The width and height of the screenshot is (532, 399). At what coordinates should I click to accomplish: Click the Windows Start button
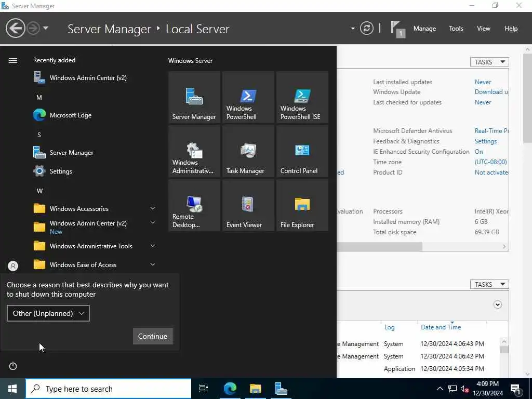point(12,389)
